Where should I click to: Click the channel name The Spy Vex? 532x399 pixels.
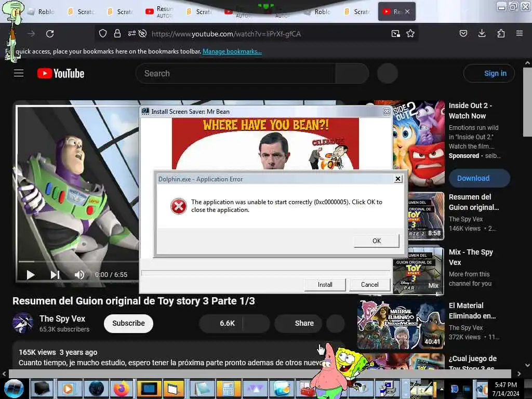click(62, 318)
